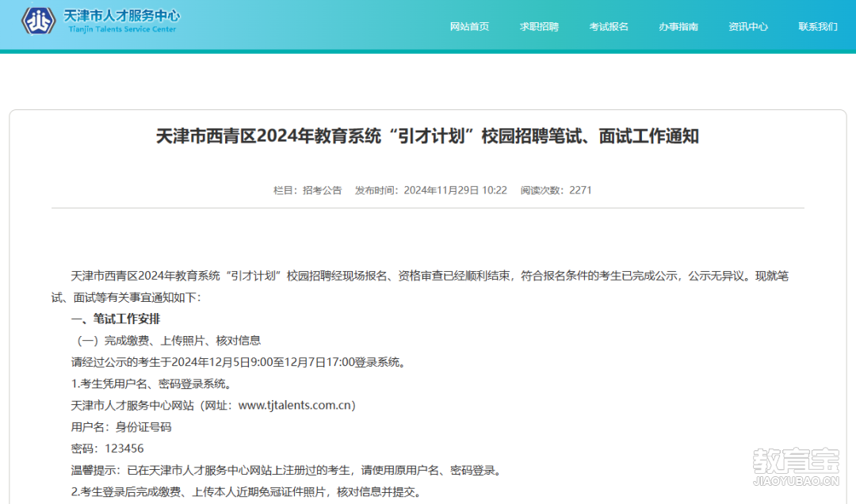This screenshot has width=856, height=504.
Task: Click the 发布时间：2024年11月29日 10:22 text
Action: tap(430, 190)
